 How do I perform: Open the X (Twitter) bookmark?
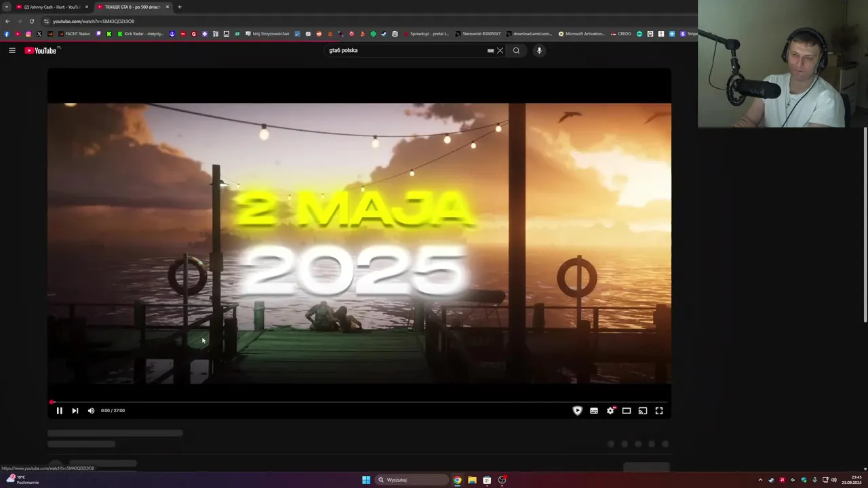pyautogui.click(x=39, y=34)
